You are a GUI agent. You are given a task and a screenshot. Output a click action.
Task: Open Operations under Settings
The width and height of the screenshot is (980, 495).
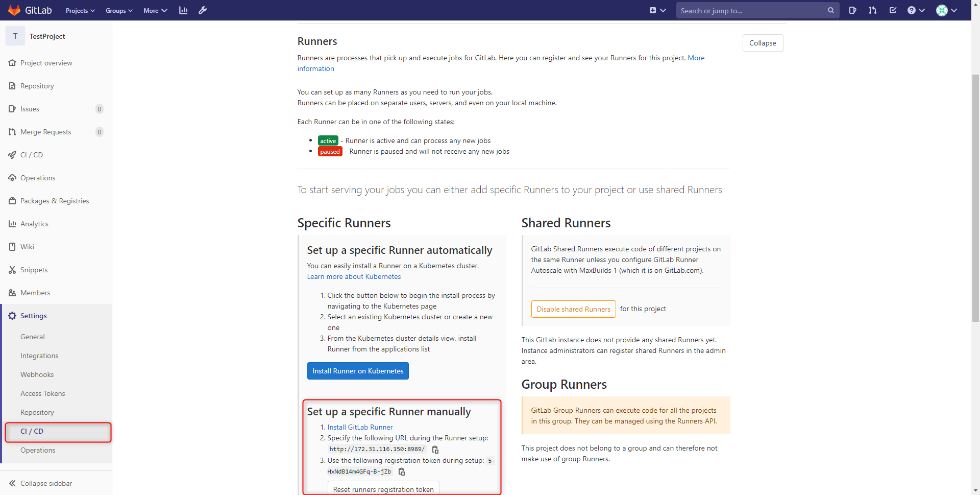[38, 450]
